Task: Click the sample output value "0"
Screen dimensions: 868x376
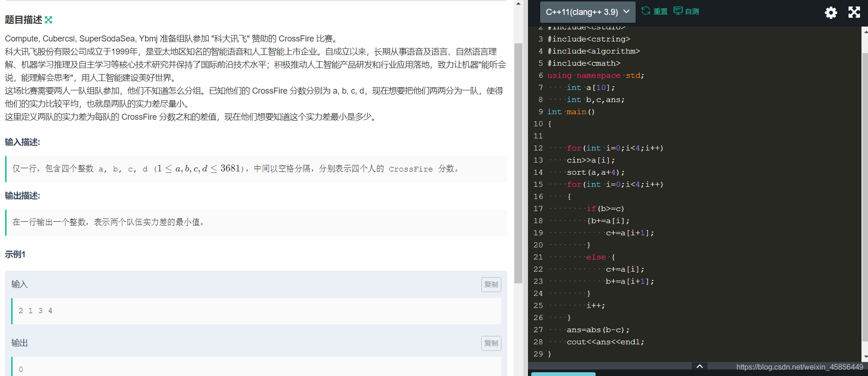Action: pyautogui.click(x=21, y=369)
